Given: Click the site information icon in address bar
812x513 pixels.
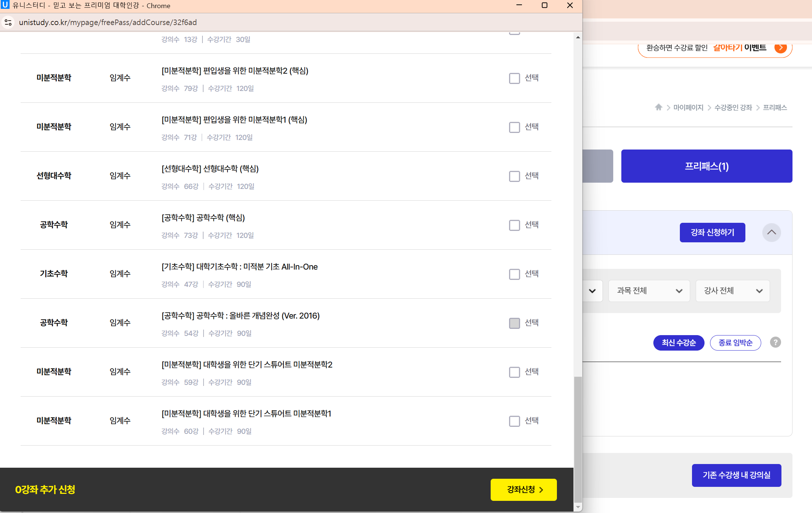Looking at the screenshot, I should pyautogui.click(x=8, y=22).
